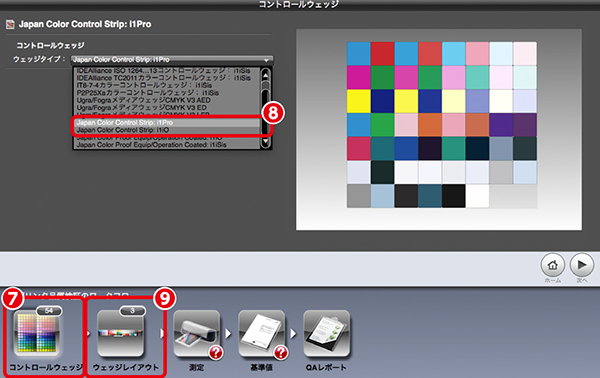Click the コントロールウェッジ section heading
Image resolution: width=600 pixels, height=378 pixels.
click(50, 46)
